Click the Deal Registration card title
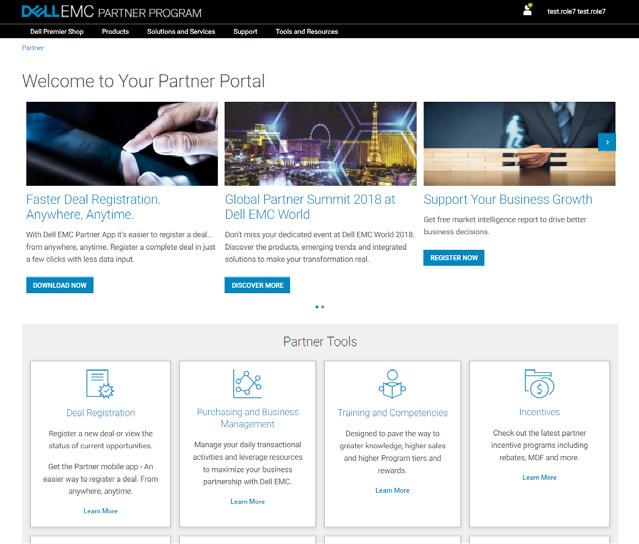Screen dimensions: 639x544 click(101, 413)
